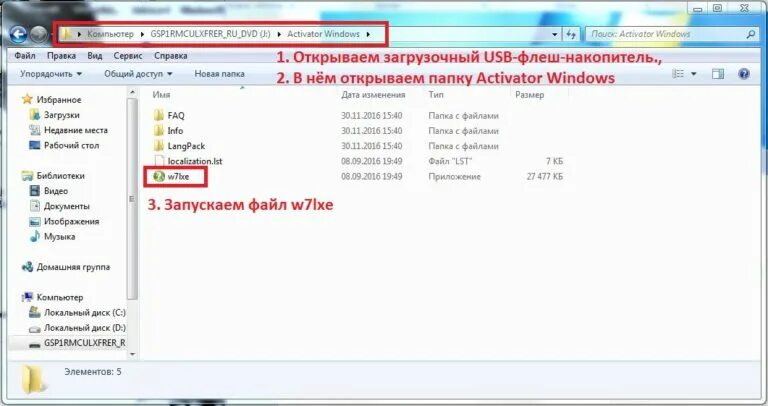The width and height of the screenshot is (768, 406).
Task: Click the Back navigation arrow button
Action: tap(18, 34)
